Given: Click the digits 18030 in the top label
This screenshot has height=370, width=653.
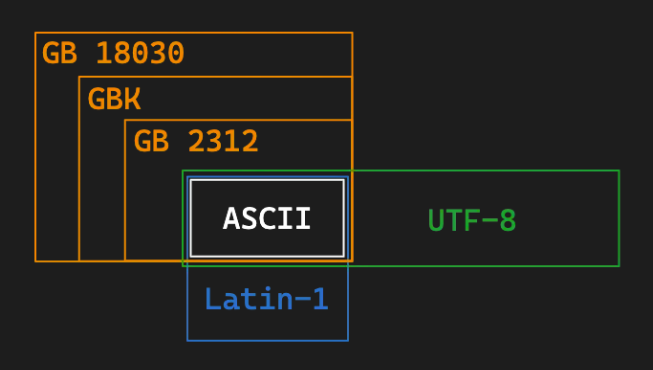Looking at the screenshot, I should 140,53.
